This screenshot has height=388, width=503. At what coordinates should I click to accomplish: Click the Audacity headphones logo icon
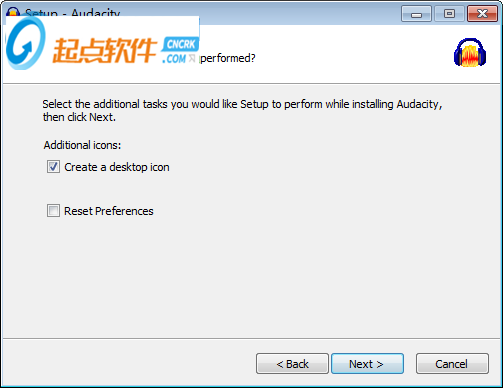pos(470,52)
